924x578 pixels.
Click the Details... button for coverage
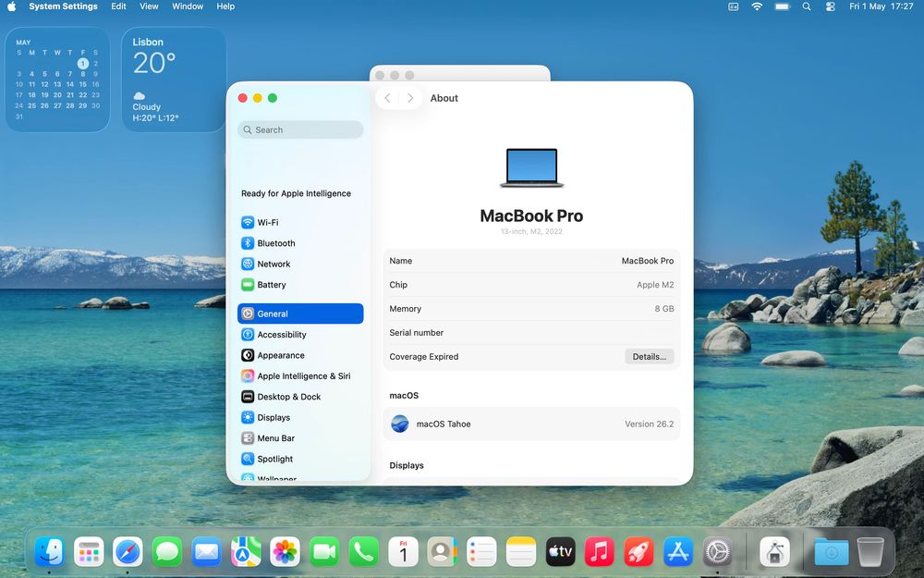click(x=649, y=356)
